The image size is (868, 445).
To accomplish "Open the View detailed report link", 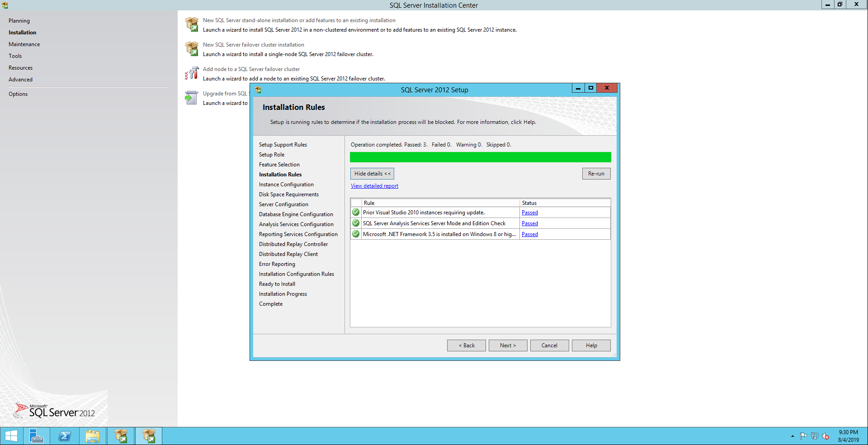I will coord(374,186).
